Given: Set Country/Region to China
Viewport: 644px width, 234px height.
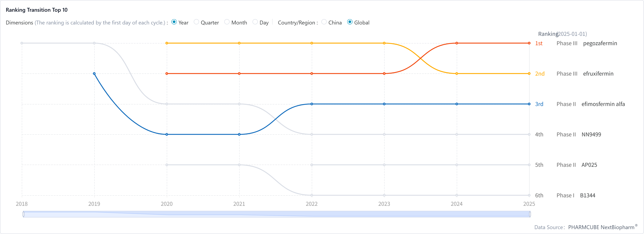Looking at the screenshot, I should pyautogui.click(x=324, y=22).
